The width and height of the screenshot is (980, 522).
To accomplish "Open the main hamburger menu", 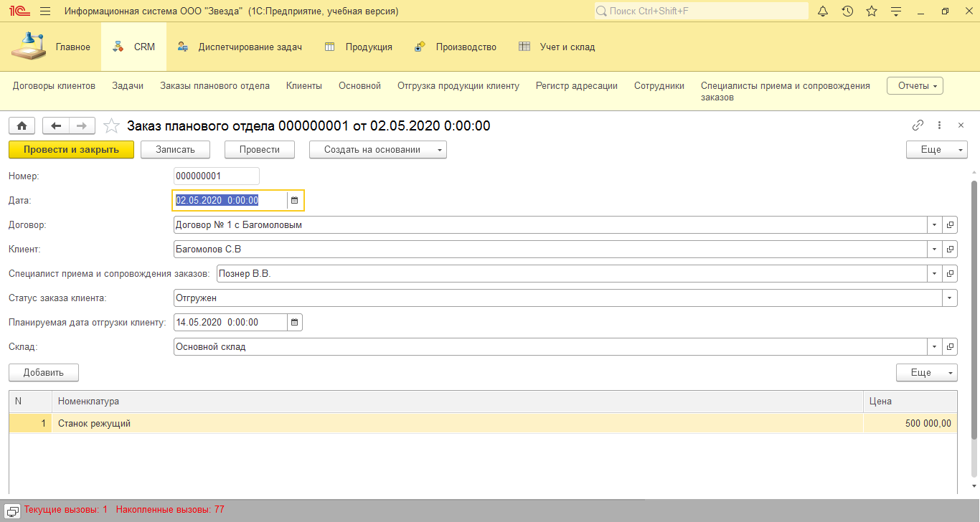I will (45, 11).
